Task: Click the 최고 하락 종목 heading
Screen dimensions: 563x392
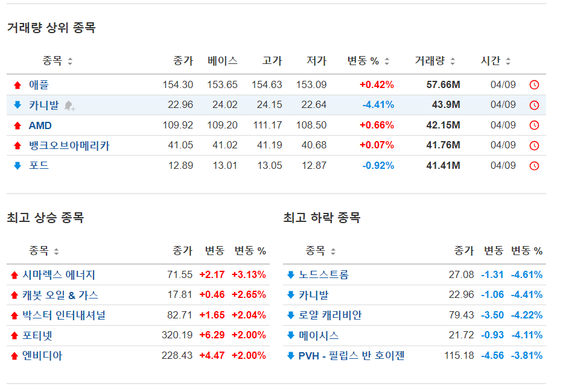Action: (322, 218)
